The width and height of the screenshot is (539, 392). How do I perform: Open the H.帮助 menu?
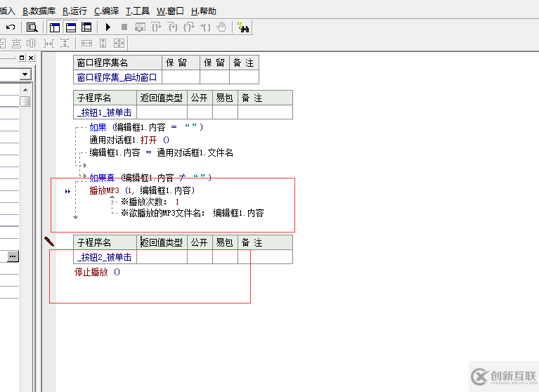(204, 11)
